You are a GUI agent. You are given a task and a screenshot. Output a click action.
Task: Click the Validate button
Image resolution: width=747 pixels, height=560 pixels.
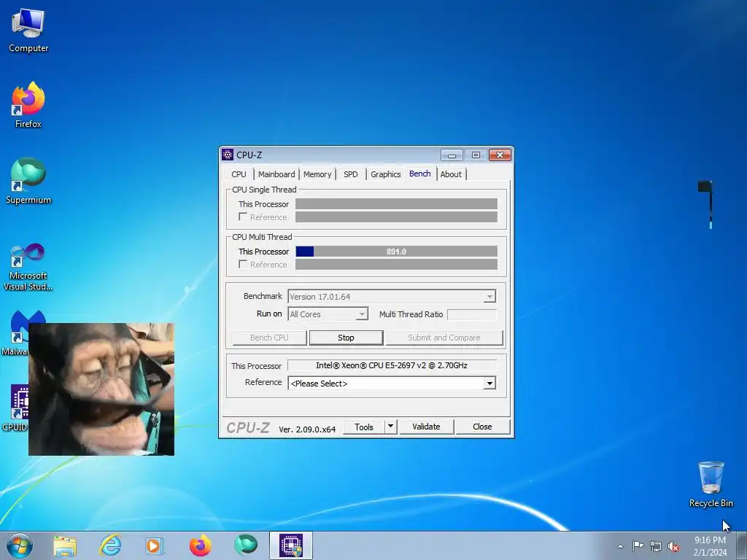click(x=426, y=427)
